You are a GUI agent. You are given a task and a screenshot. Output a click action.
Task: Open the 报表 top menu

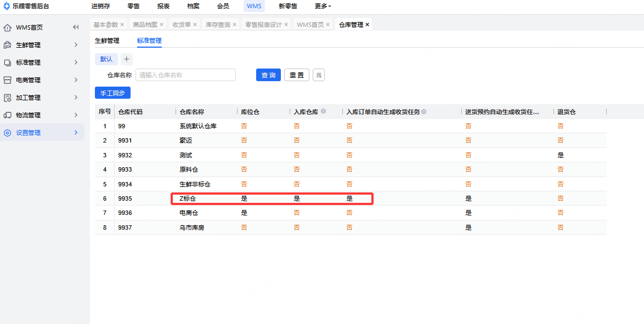(x=163, y=6)
